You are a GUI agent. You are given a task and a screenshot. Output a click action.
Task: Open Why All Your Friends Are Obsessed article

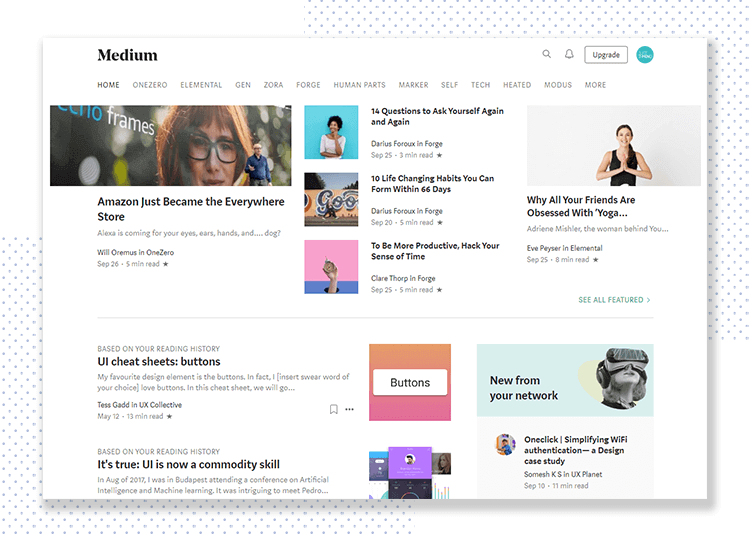(581, 206)
